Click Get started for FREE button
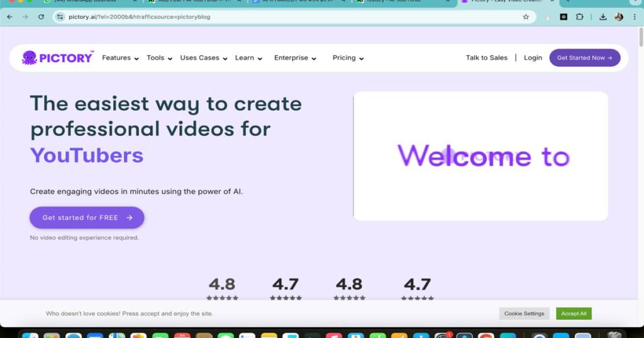The width and height of the screenshot is (644, 338). (x=87, y=217)
